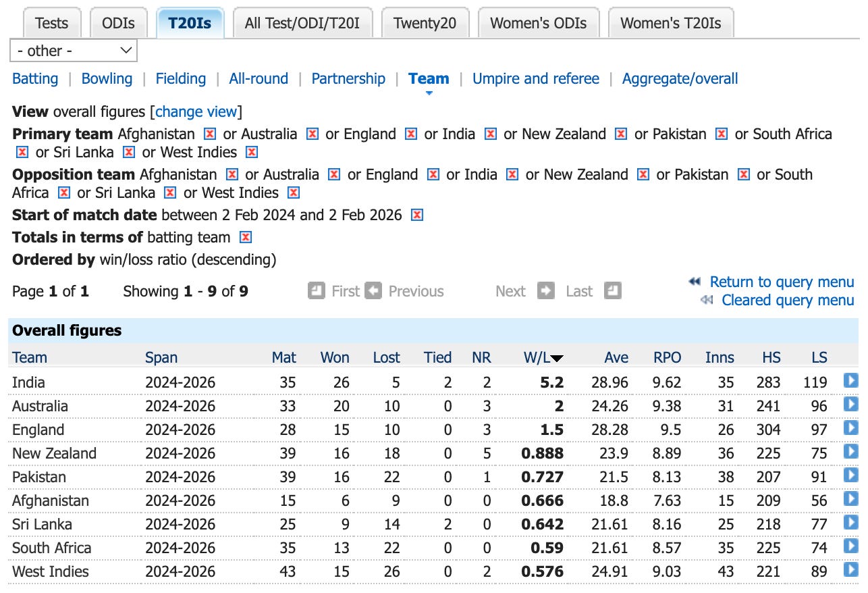This screenshot has width=868, height=593.
Task: Switch to Women's T20Is tab
Action: (671, 23)
